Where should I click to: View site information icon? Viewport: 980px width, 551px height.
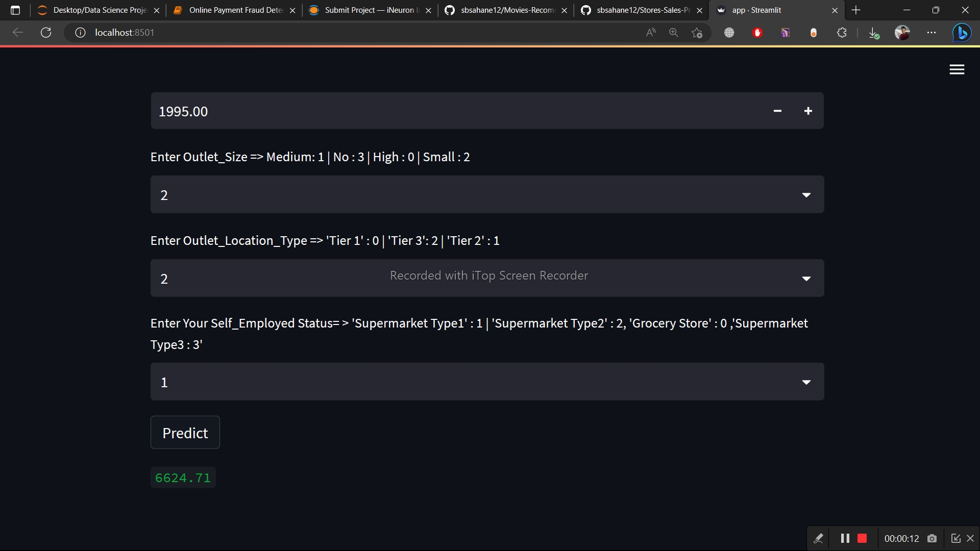pyautogui.click(x=80, y=33)
